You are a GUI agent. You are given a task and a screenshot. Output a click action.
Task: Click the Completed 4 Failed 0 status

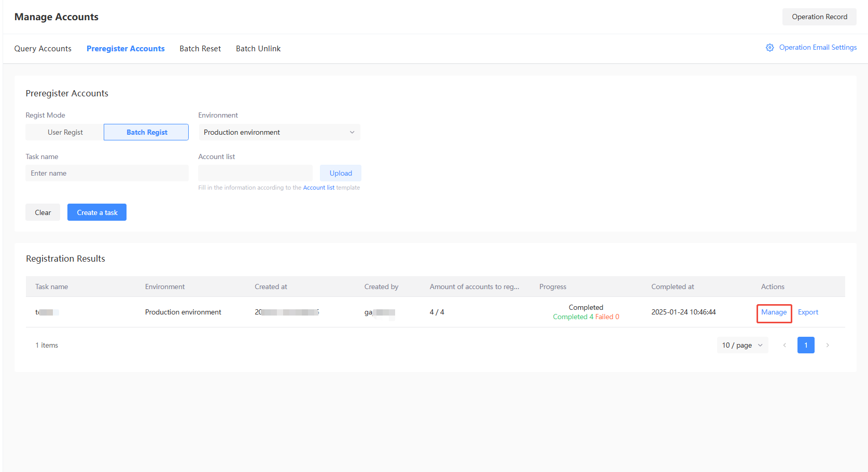point(586,317)
